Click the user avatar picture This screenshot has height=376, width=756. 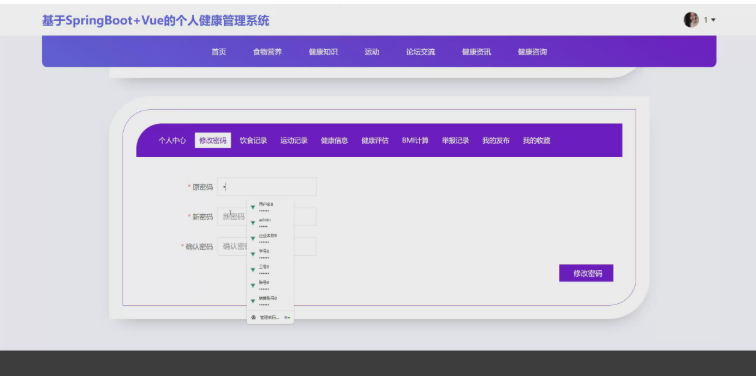(x=691, y=20)
